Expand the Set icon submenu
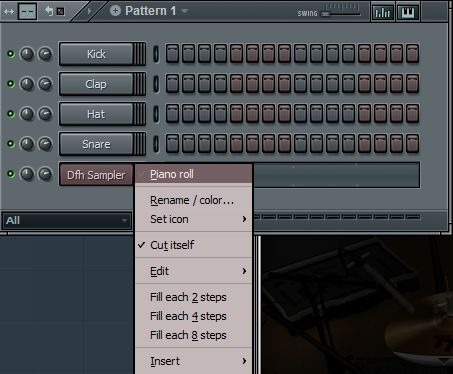The height and width of the screenshot is (374, 453). point(193,219)
